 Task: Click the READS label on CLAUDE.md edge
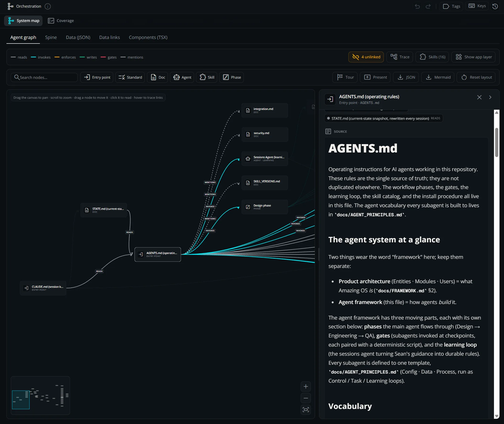[99, 271]
